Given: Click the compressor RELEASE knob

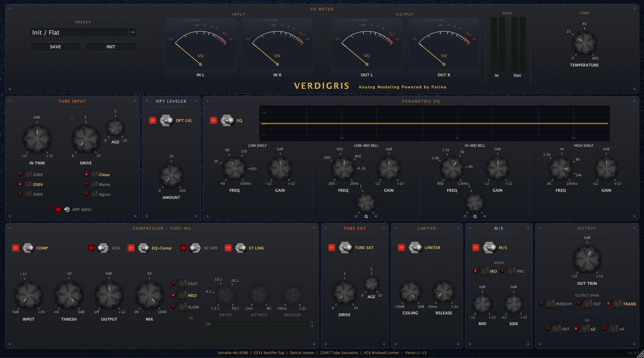Looking at the screenshot, I should [x=292, y=295].
